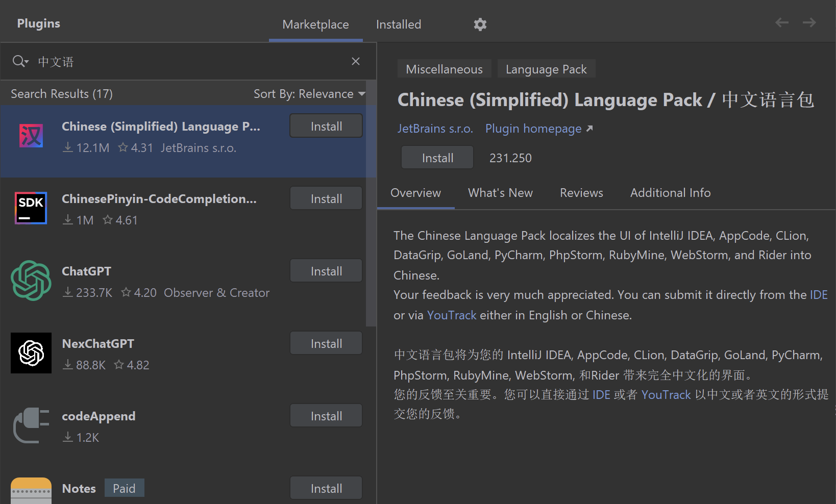This screenshot has height=504, width=836.
Task: Click the Install button in details pane
Action: pos(437,158)
